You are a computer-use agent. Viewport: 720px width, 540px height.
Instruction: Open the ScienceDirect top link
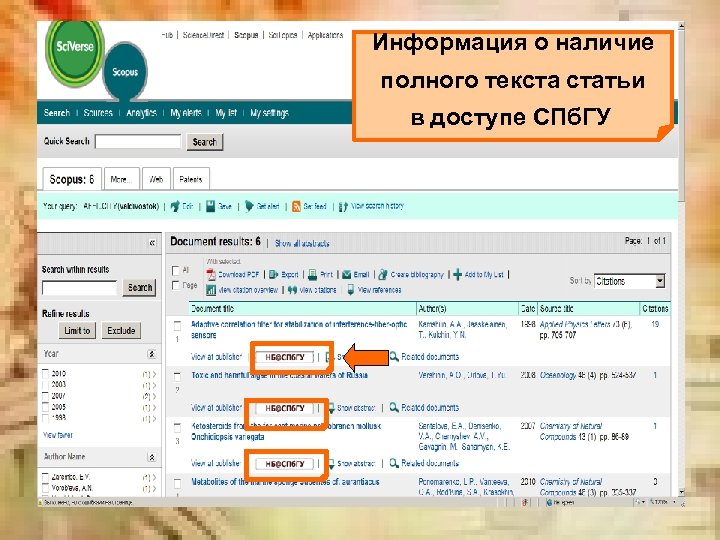(x=203, y=35)
